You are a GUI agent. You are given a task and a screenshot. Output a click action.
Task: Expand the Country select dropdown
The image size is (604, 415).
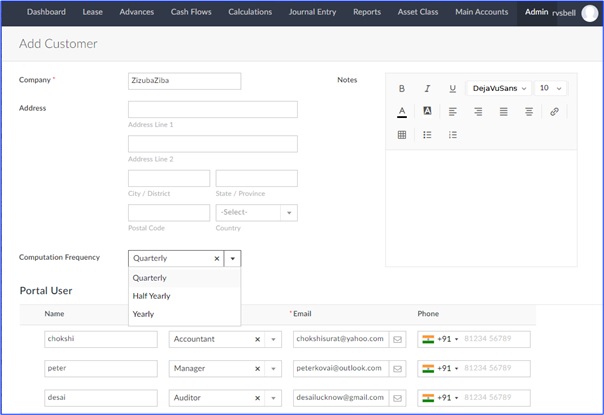click(288, 212)
